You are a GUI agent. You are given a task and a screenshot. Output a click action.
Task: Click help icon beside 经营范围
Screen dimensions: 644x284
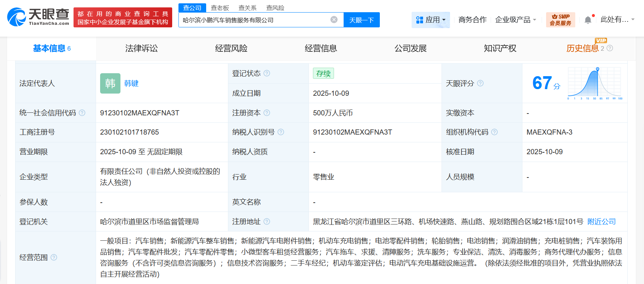click(54, 257)
